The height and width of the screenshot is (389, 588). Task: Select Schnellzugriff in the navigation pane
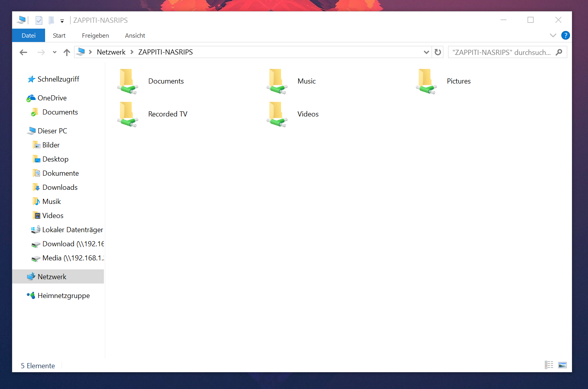point(58,79)
